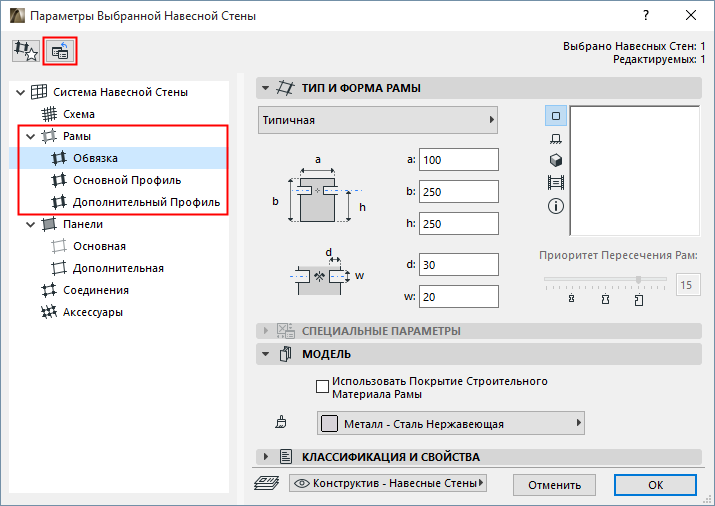Click the help question mark button
Screen dimensions: 715x506
pyautogui.click(x=646, y=15)
